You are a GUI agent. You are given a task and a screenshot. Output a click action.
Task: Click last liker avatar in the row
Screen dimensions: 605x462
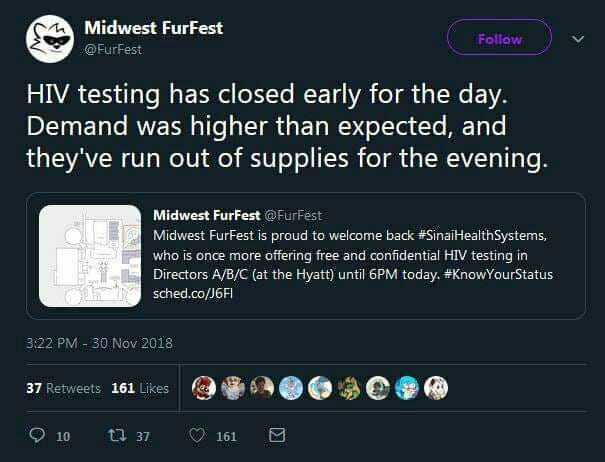click(x=437, y=389)
